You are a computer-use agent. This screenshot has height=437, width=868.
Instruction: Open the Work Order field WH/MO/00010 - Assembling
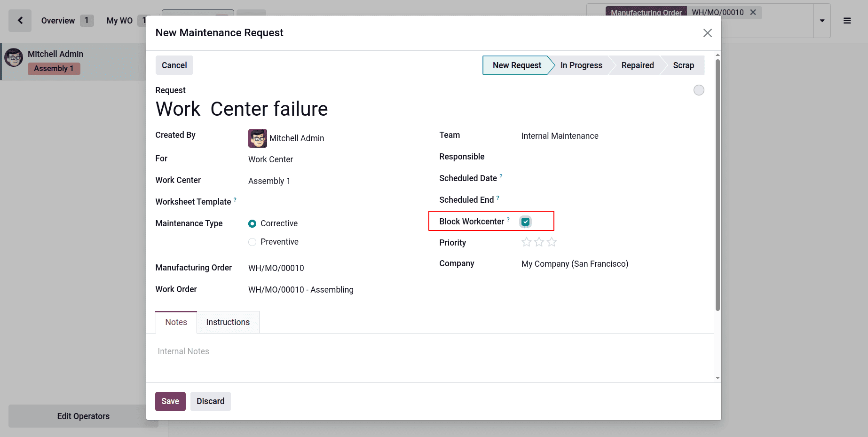pos(334,290)
